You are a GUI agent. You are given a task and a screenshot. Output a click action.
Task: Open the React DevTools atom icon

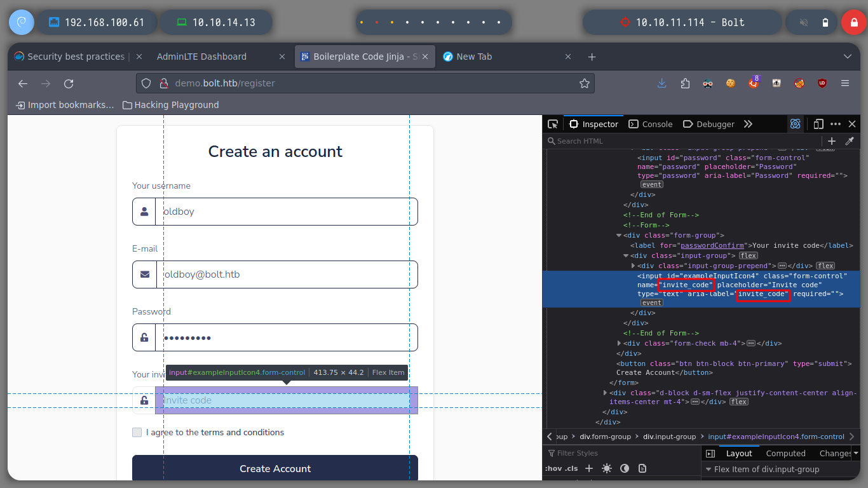(x=795, y=124)
